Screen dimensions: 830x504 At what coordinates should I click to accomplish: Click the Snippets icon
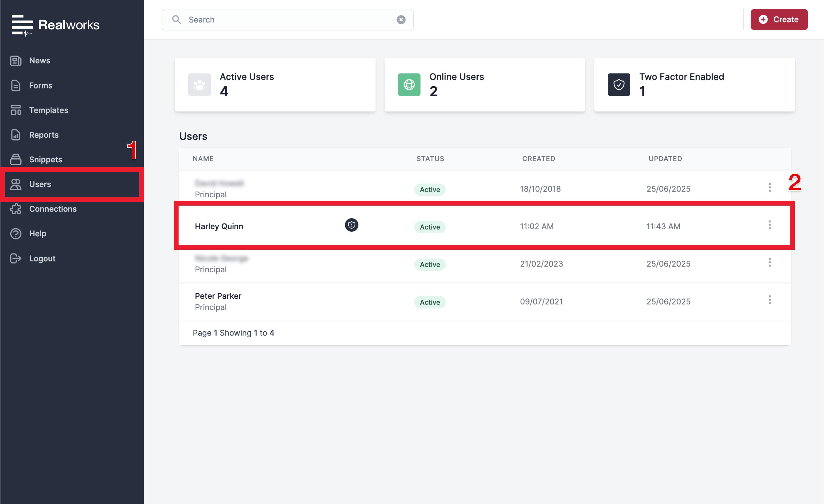[x=16, y=159]
